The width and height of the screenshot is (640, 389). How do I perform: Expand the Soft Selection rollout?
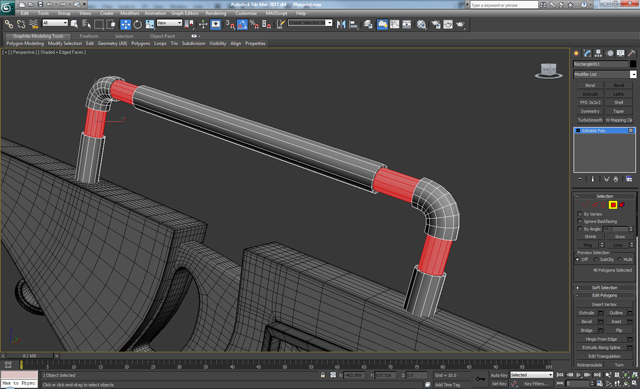pos(604,288)
